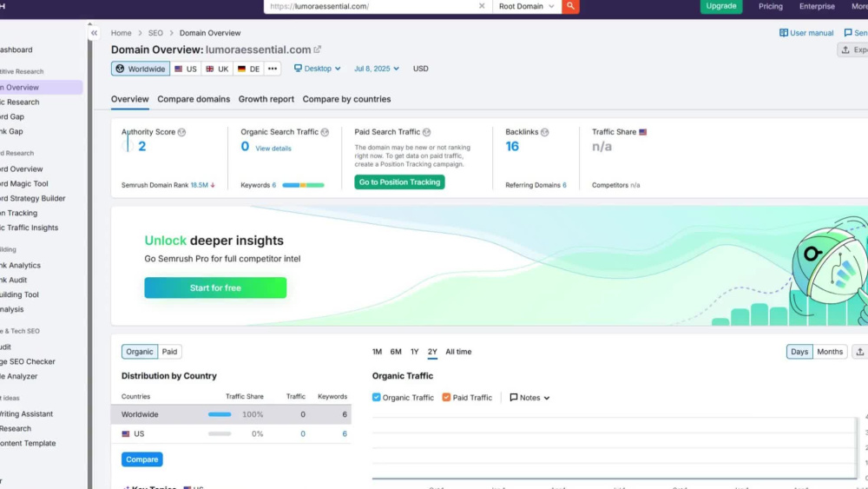Image resolution: width=868 pixels, height=489 pixels.
Task: Expand the Notes dropdown
Action: click(529, 398)
